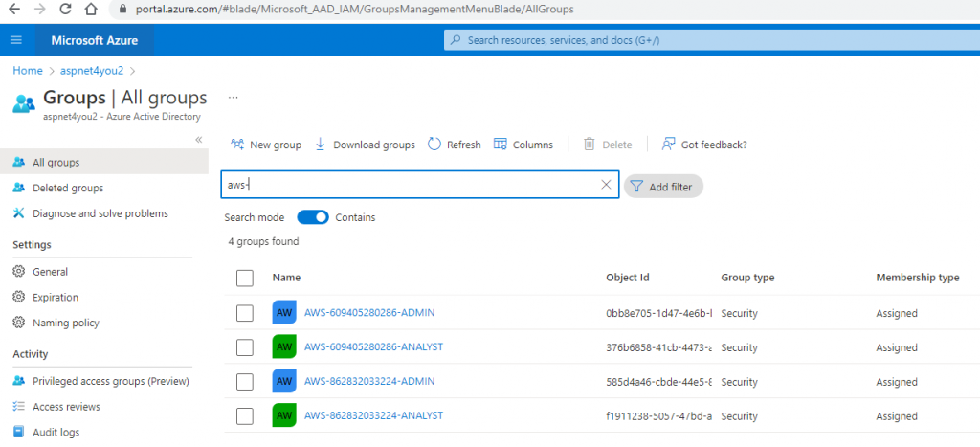Screen dimensions: 980x447
Task: Open the Columns chooser
Action: (x=523, y=145)
